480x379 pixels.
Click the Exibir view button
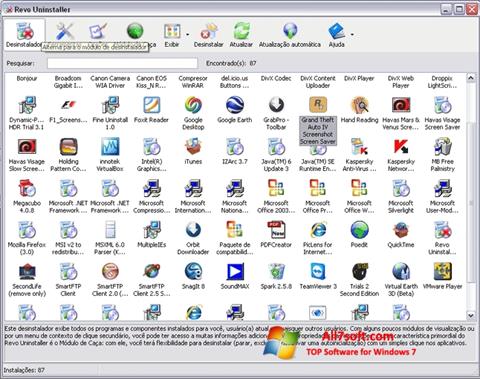[172, 35]
